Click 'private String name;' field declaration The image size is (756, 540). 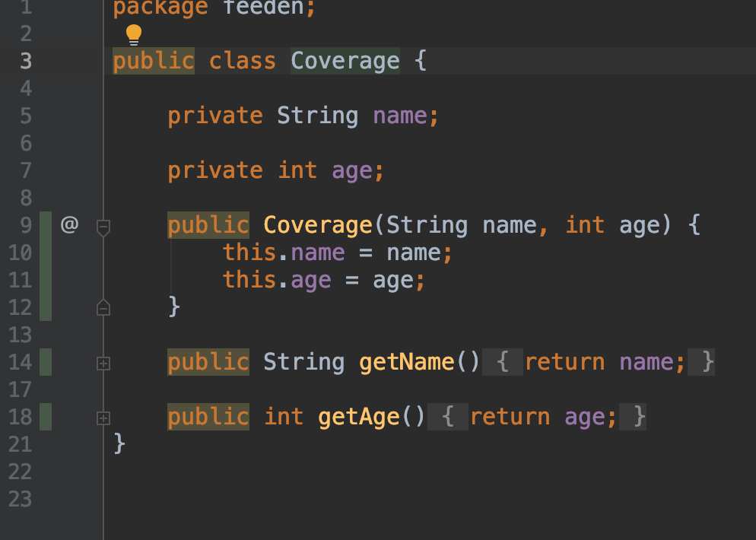point(303,116)
